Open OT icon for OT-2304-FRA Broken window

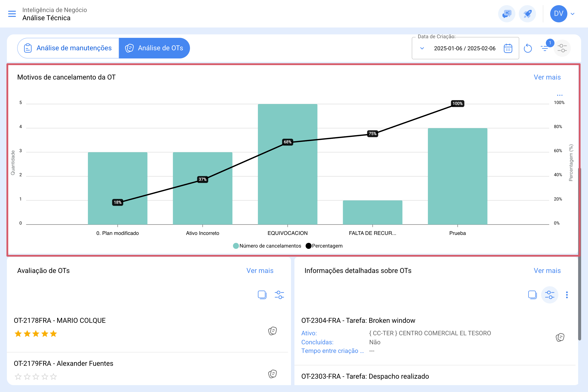tap(560, 337)
